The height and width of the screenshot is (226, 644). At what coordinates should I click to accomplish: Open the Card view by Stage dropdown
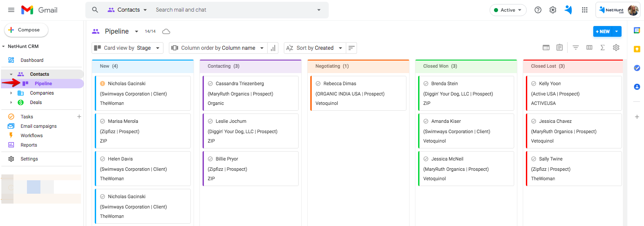[x=128, y=48]
